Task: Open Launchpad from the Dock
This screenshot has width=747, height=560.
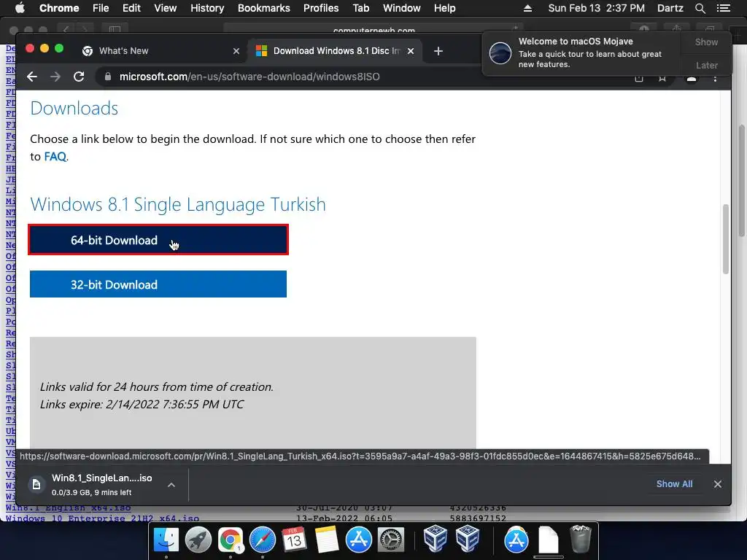Action: coord(198,540)
